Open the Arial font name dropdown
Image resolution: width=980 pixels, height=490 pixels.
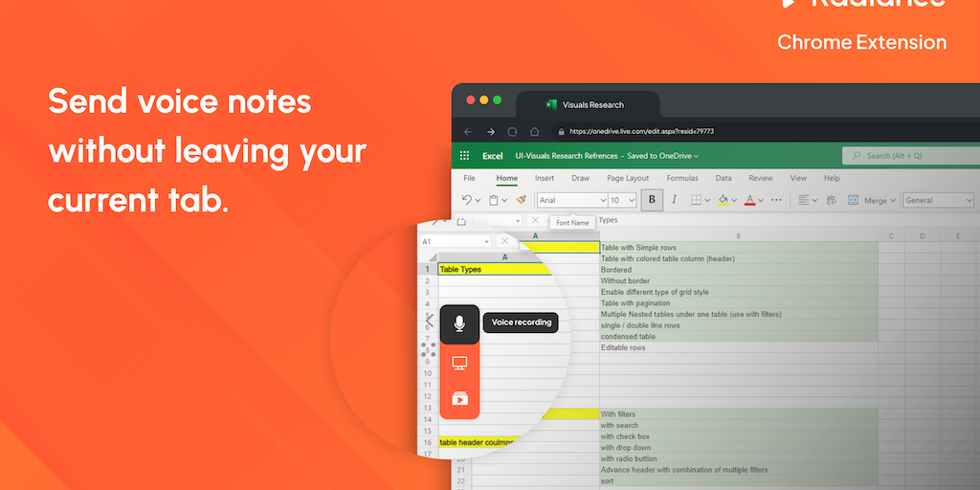(603, 201)
